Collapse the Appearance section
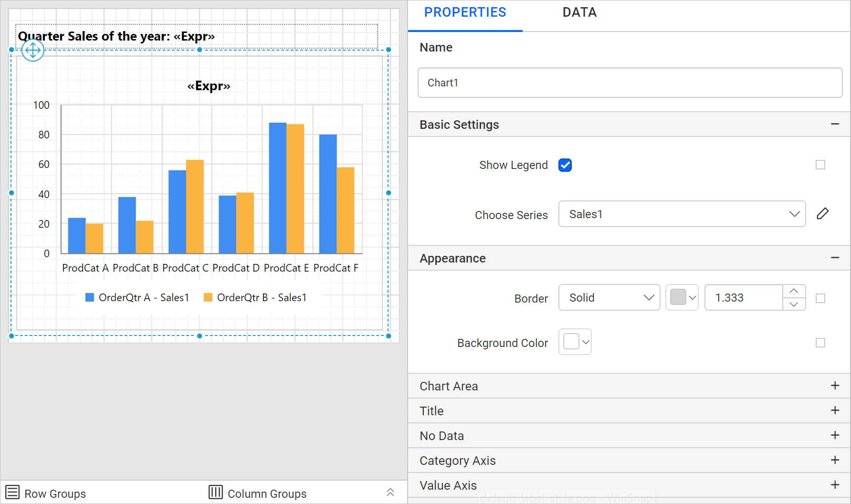 coord(835,258)
